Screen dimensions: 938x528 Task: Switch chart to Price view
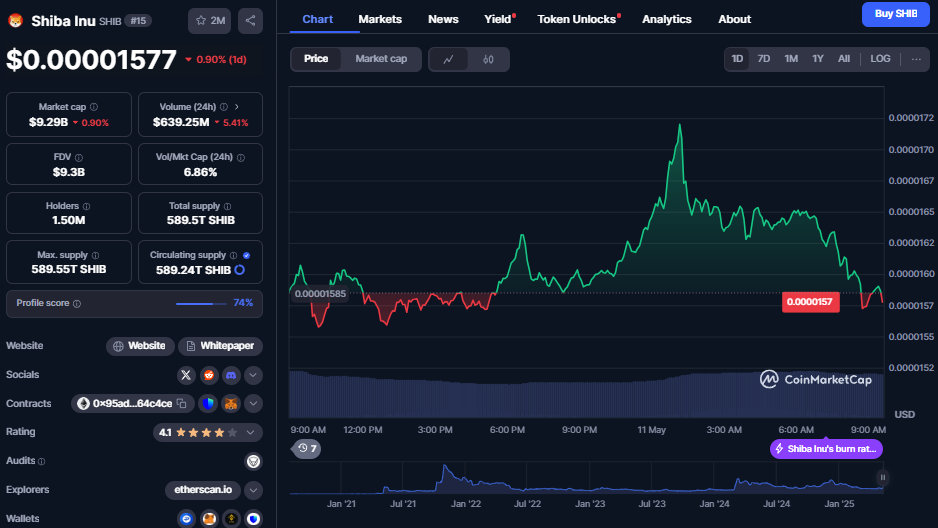pos(316,59)
